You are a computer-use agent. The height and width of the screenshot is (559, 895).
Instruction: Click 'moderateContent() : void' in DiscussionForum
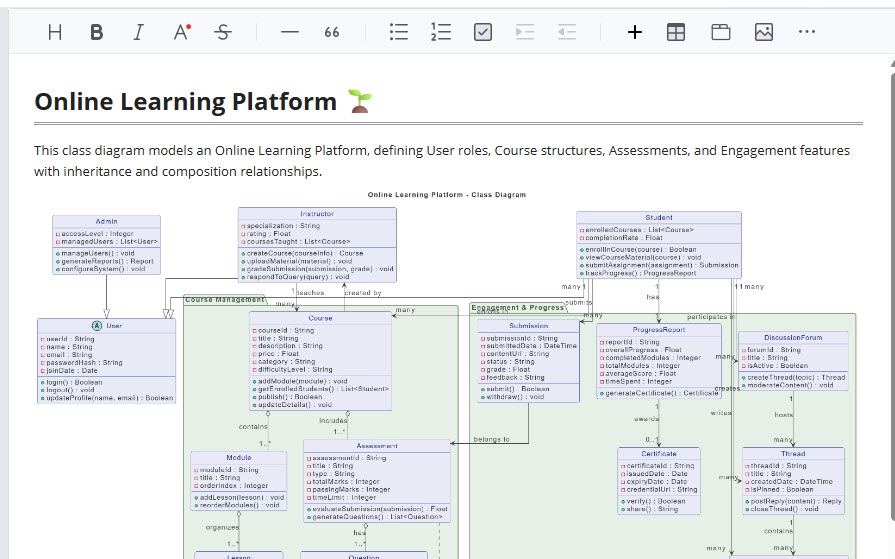790,385
